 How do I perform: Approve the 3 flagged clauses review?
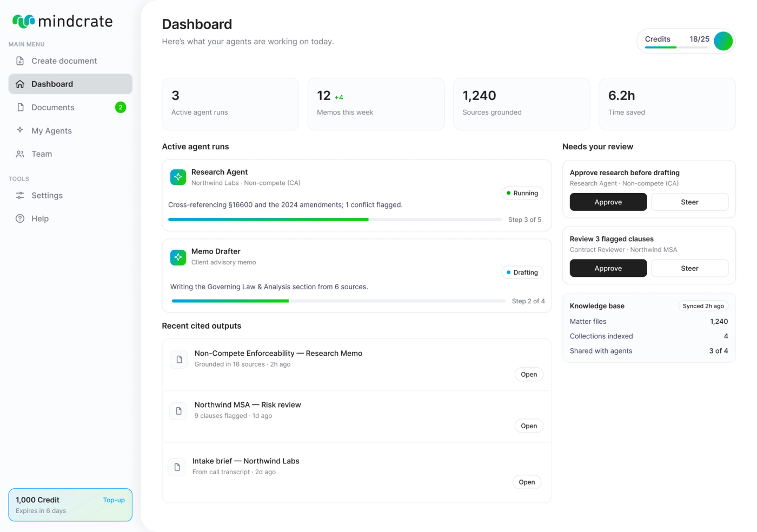608,268
